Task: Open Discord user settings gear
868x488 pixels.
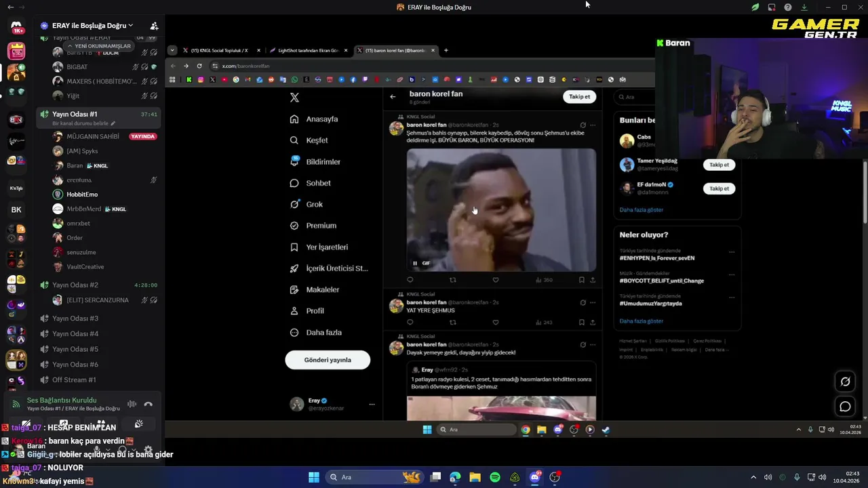Action: (149, 449)
